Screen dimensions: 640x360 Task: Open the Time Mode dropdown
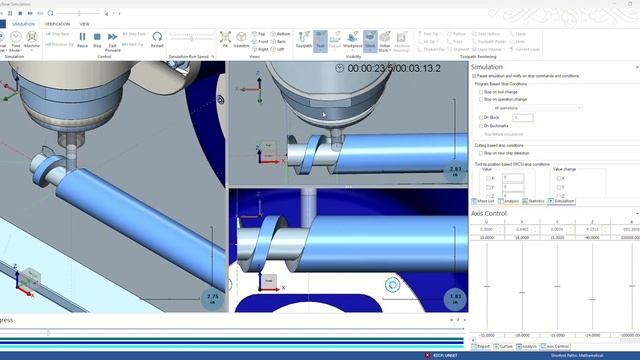click(16, 41)
